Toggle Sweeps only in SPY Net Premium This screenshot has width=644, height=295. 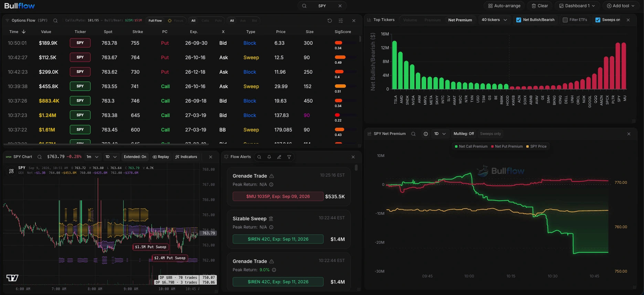pyautogui.click(x=490, y=134)
